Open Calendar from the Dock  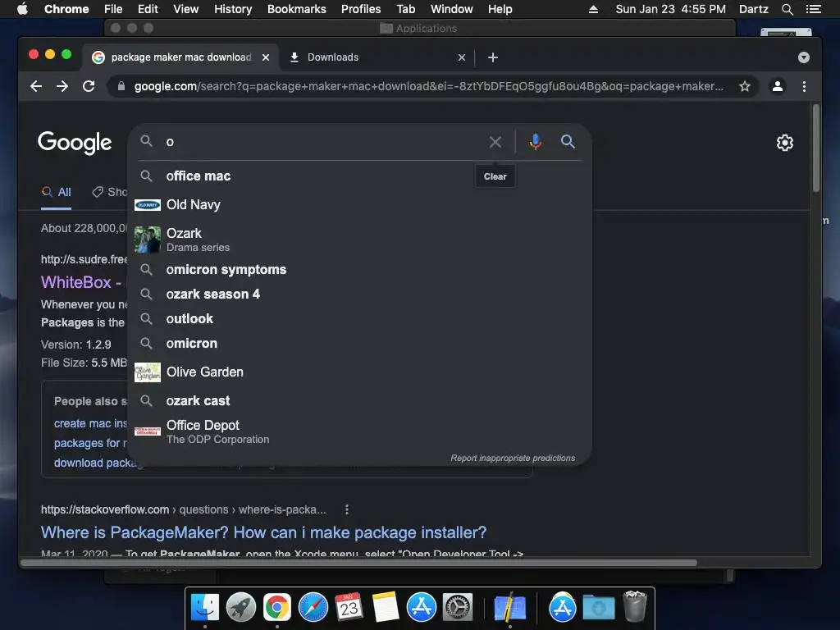click(x=349, y=608)
